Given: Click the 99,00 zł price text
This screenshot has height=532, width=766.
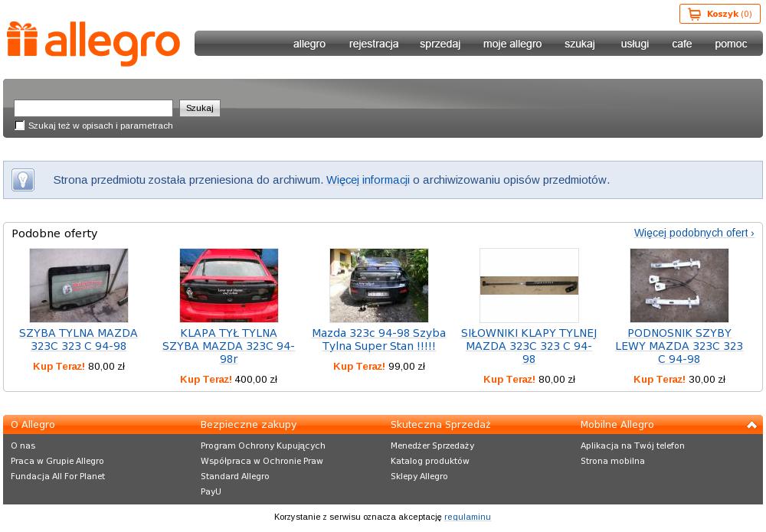Looking at the screenshot, I should [x=407, y=367].
